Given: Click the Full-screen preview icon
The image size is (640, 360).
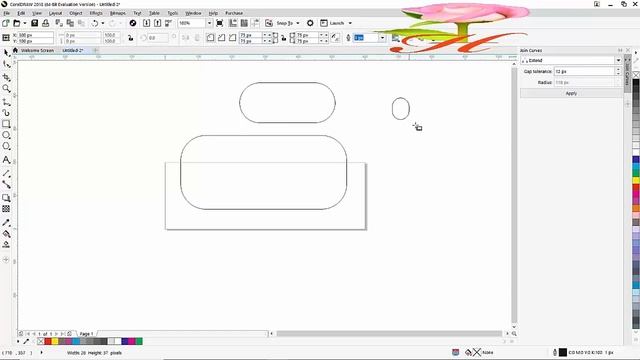Looking at the screenshot, I should coord(220,23).
